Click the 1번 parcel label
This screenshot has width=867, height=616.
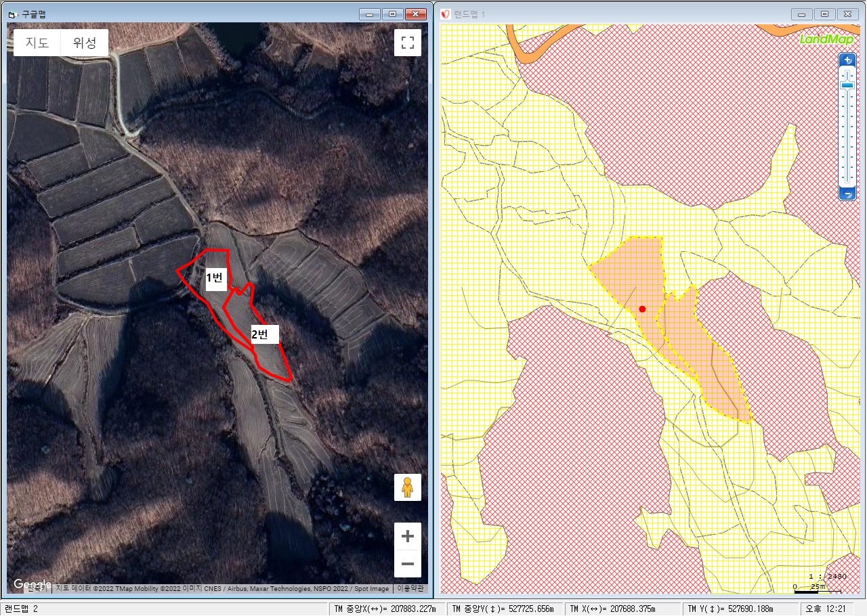pyautogui.click(x=215, y=278)
